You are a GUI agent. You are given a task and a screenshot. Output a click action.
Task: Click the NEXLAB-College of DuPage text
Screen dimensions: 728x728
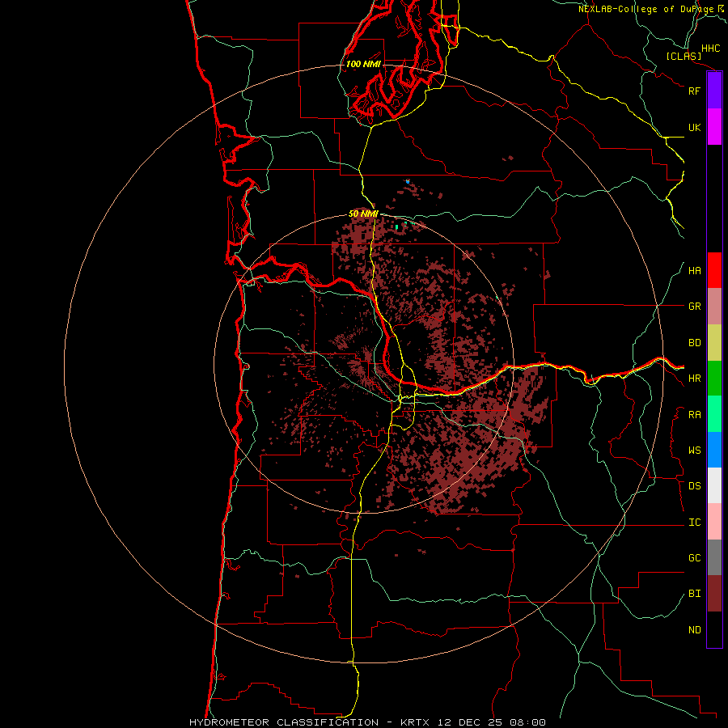645,9
